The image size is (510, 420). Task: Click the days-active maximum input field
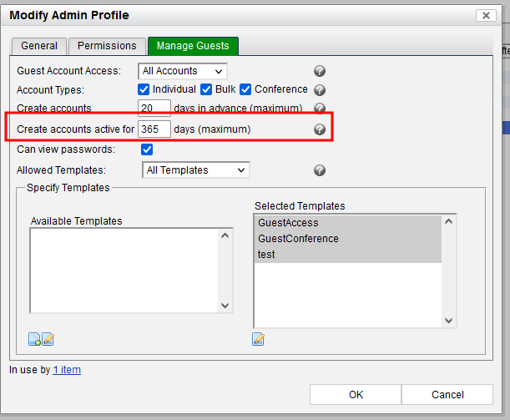[x=154, y=129]
